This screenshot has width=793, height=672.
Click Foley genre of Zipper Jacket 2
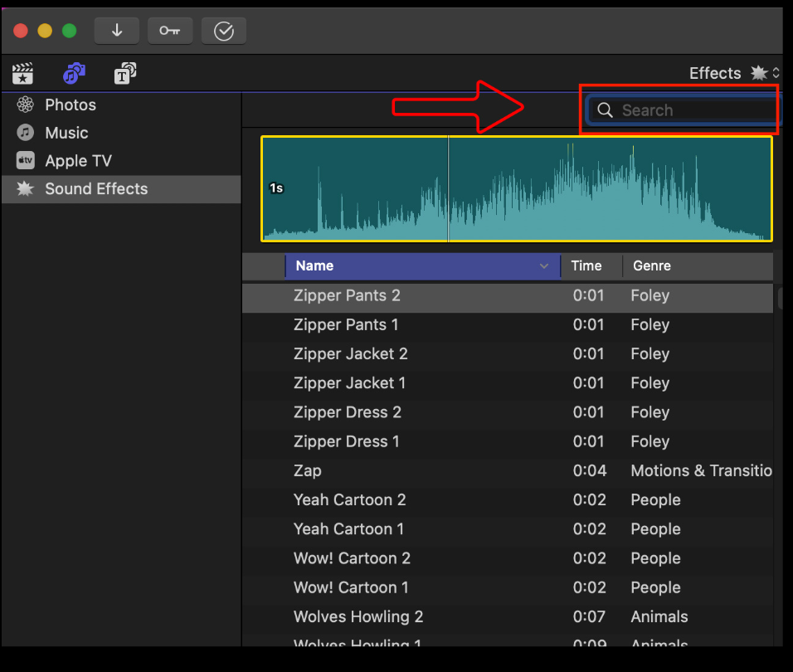point(649,354)
